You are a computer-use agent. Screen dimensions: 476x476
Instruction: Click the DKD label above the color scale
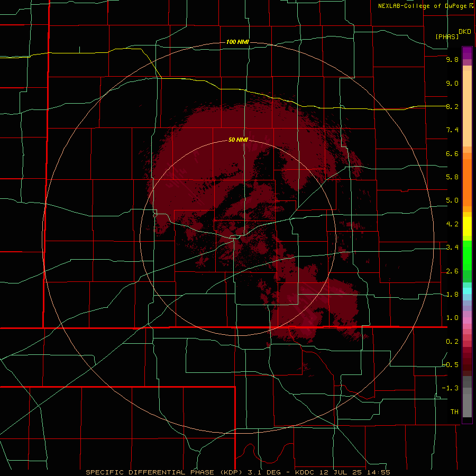pos(465,31)
